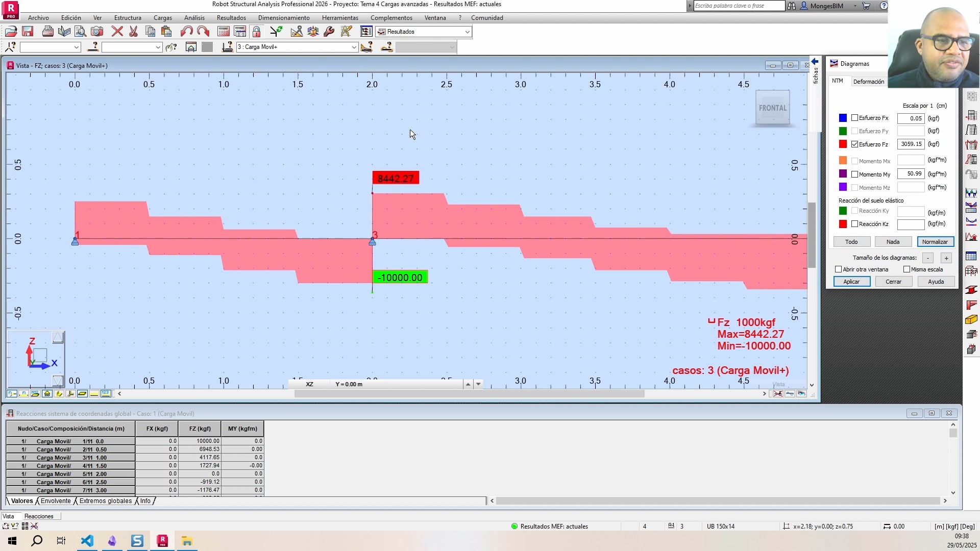This screenshot has height=551, width=980.
Task: Click the load case selection icon
Action: [x=228, y=47]
